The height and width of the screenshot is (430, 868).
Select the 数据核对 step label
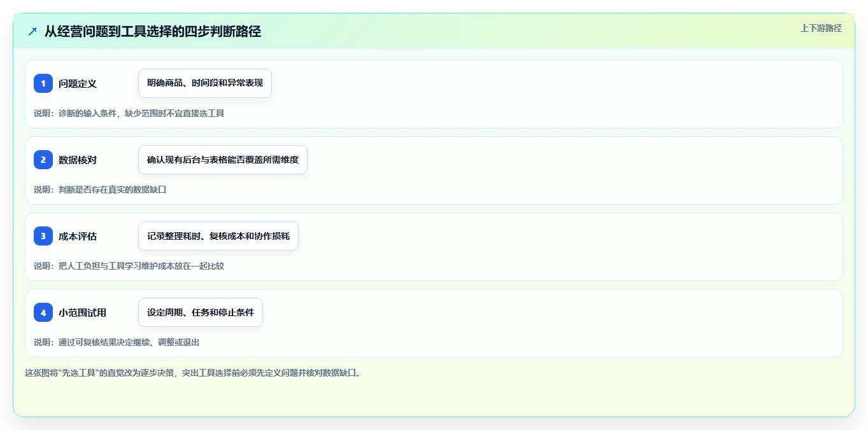[78, 160]
